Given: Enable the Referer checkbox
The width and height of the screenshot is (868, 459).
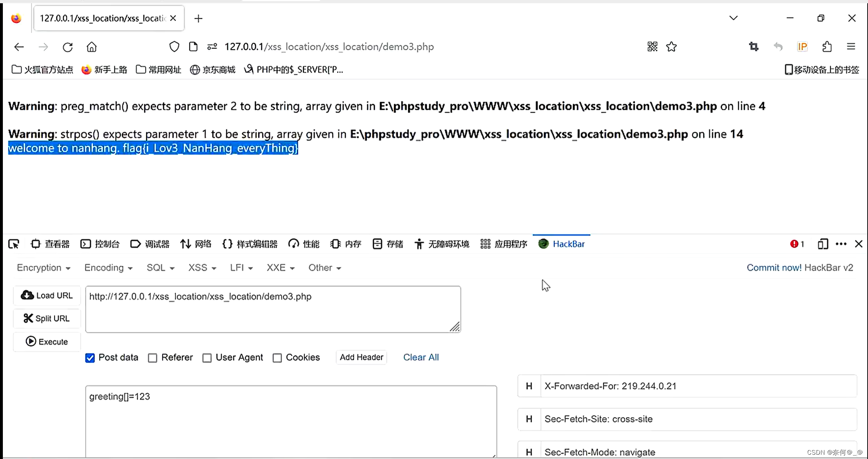Looking at the screenshot, I should (153, 358).
